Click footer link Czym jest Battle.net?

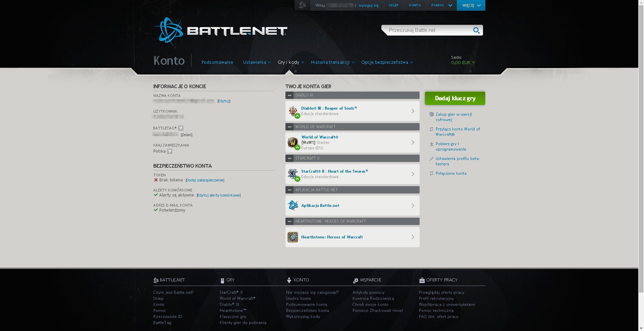173,292
